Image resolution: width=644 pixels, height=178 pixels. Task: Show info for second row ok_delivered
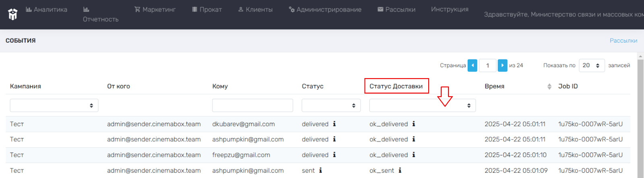pyautogui.click(x=414, y=139)
